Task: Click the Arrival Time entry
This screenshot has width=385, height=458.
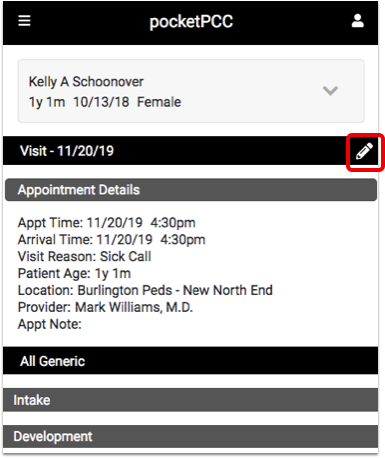Action: tap(112, 240)
